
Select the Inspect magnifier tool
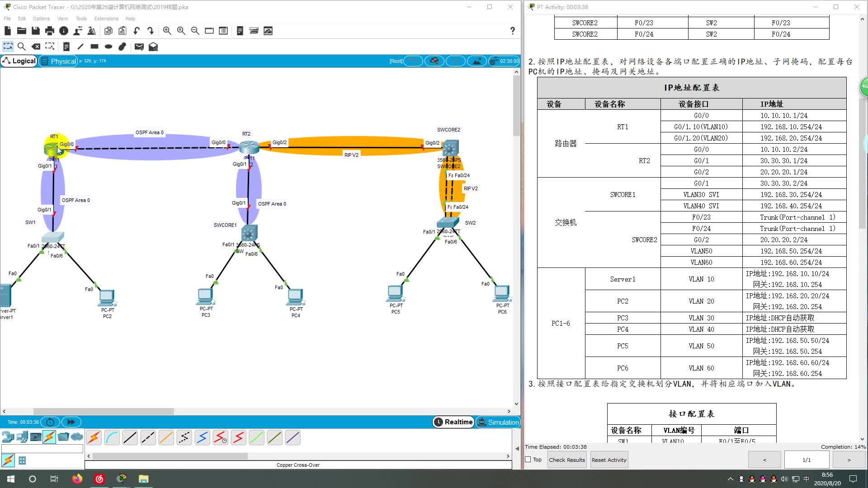pyautogui.click(x=21, y=47)
